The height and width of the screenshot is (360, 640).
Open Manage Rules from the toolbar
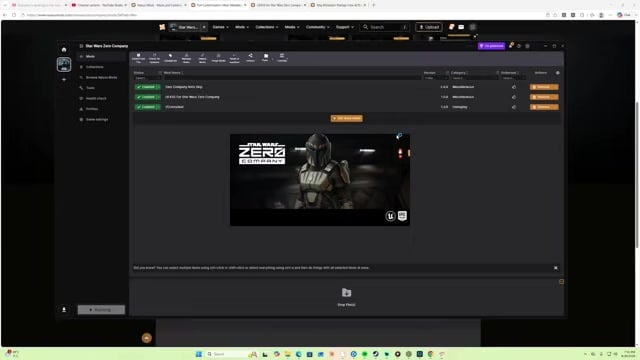(x=186, y=58)
